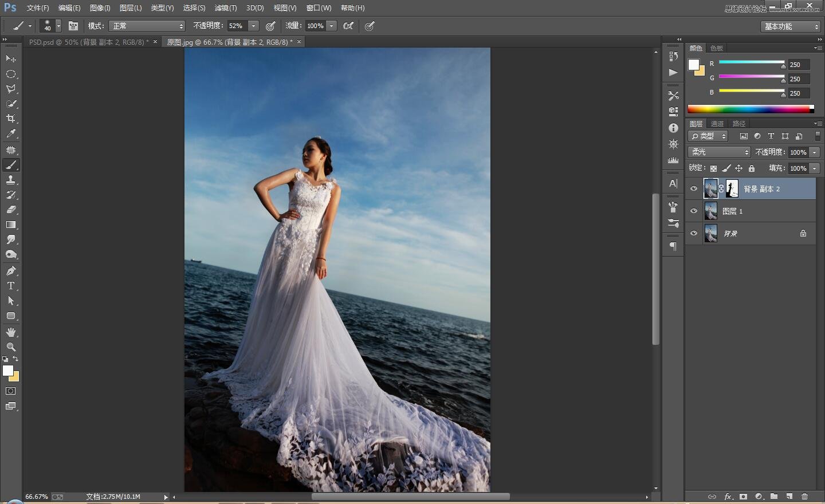Open the brush mode 正常 dropdown
Image resolution: width=825 pixels, height=504 pixels.
(x=147, y=26)
